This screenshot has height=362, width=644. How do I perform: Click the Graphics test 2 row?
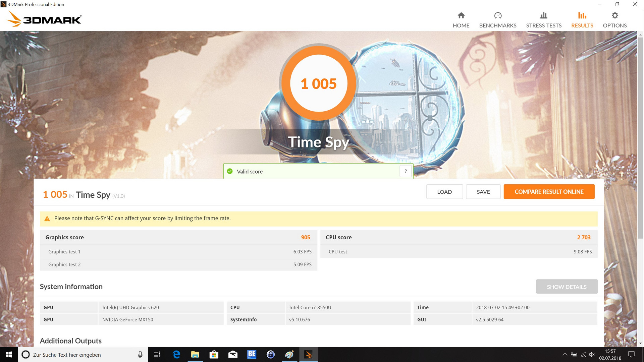pos(178,264)
